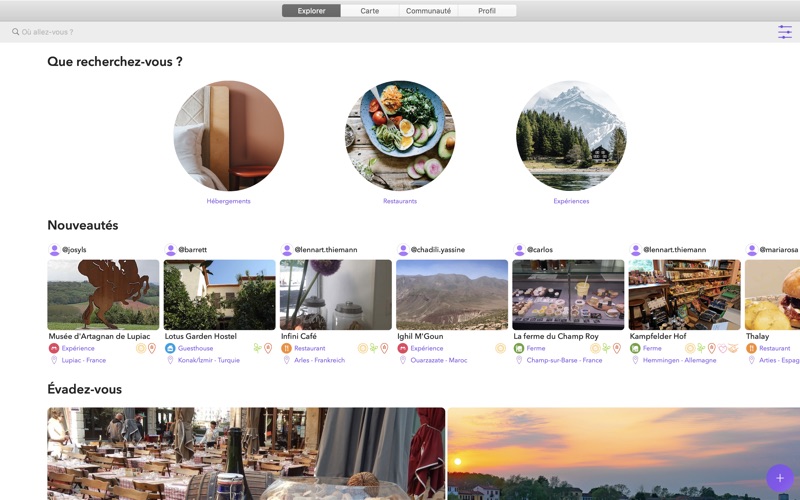The height and width of the screenshot is (500, 800).
Task: Click green leaf badge on Infini Café
Action: [374, 348]
